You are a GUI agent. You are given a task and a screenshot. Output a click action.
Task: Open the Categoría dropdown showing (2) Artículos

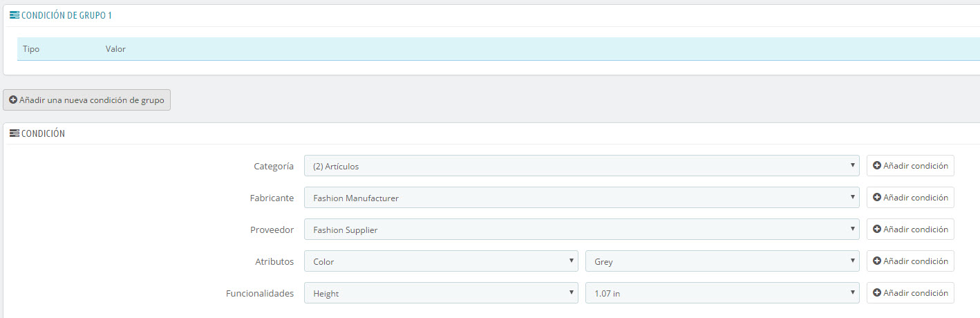click(x=582, y=166)
